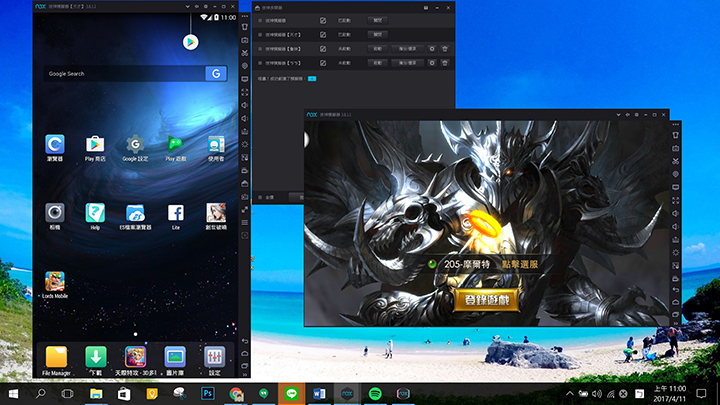Image resolution: width=720 pixels, height=405 pixels.
Task: Check the third emulator row checkbox
Action: (x=260, y=49)
